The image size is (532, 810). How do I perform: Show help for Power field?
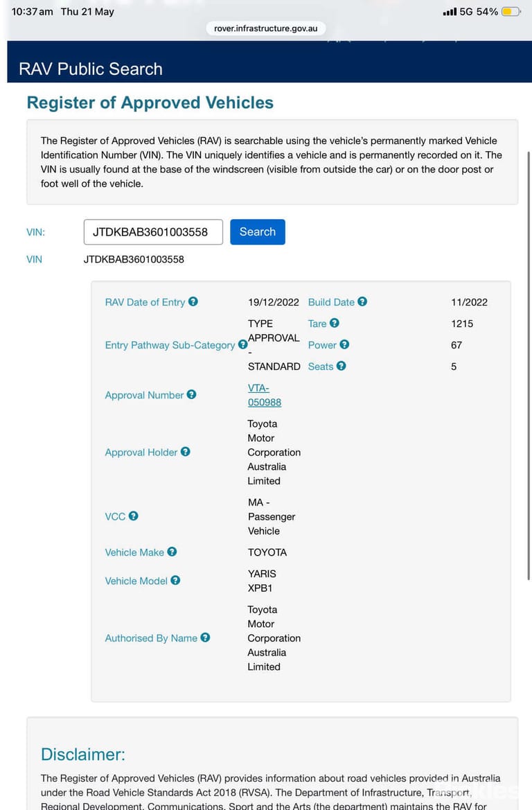click(344, 344)
